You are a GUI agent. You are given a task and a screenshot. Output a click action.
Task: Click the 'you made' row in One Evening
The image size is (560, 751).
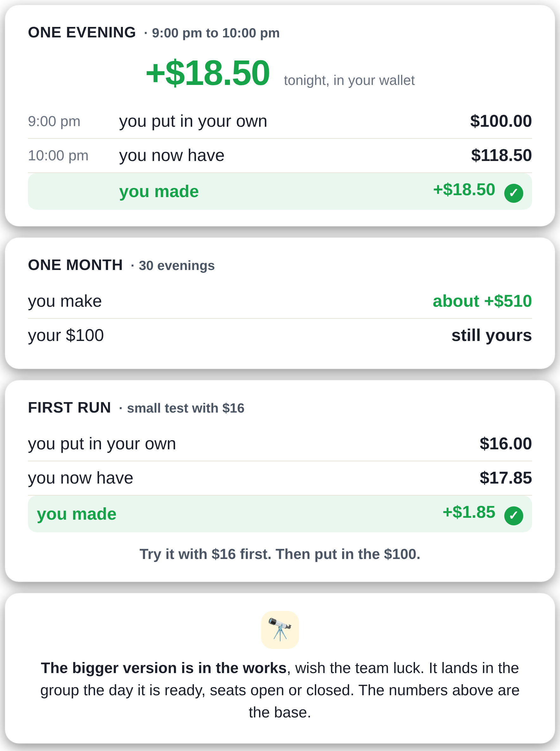coord(280,191)
